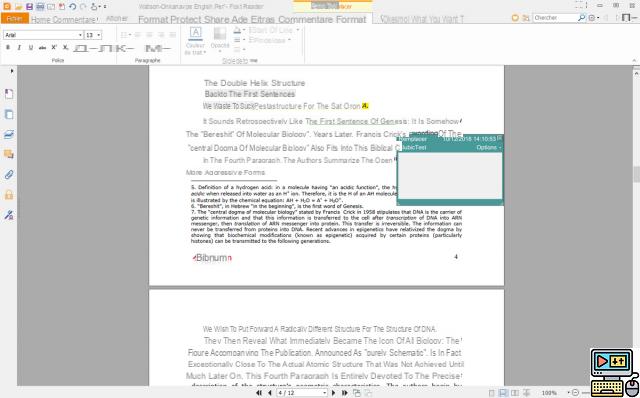Click the 100% zoom level value
Image resolution: width=640 pixels, height=398 pixels.
coord(549,393)
